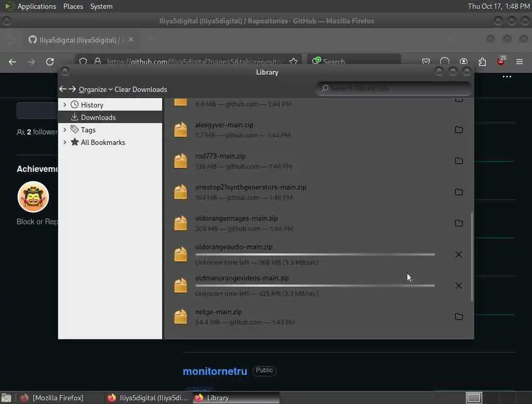
Task: Click the 2 followers link
Action: pyautogui.click(x=37, y=132)
